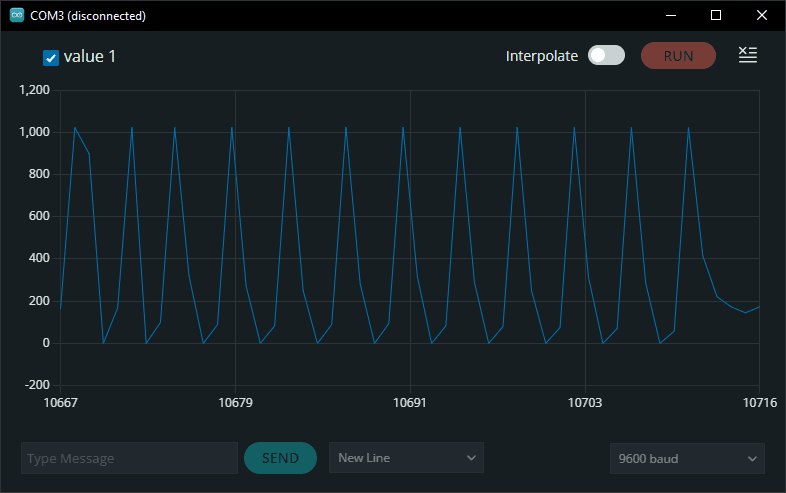Click the Arduino logo in the title bar
The height and width of the screenshot is (493, 786).
(x=17, y=16)
